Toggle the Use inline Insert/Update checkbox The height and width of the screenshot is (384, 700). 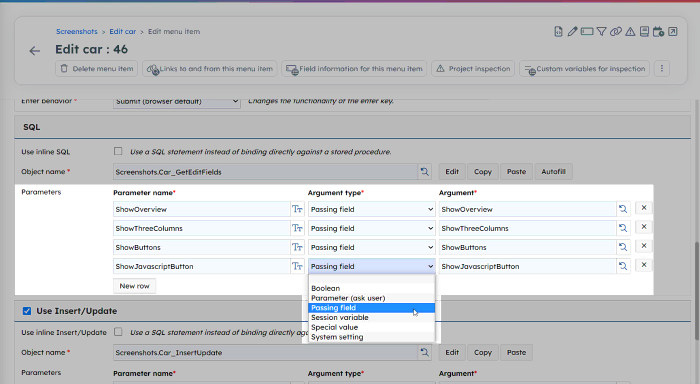118,332
